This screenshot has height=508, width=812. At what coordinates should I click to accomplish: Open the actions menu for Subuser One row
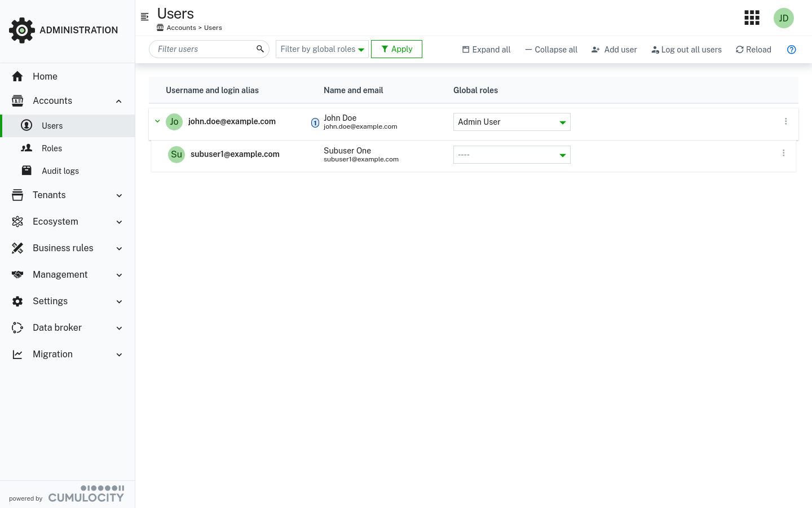pyautogui.click(x=783, y=153)
